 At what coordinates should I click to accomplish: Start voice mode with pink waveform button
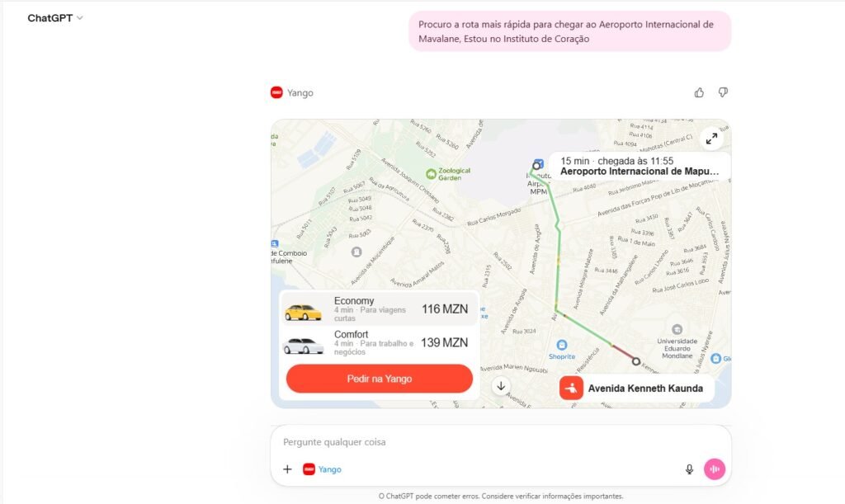(x=715, y=469)
